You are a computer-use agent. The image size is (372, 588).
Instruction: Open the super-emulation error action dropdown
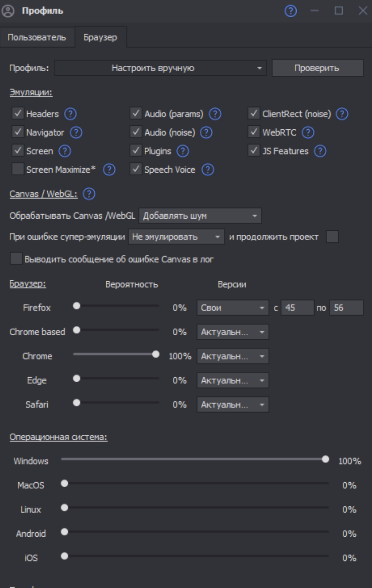coord(176,237)
